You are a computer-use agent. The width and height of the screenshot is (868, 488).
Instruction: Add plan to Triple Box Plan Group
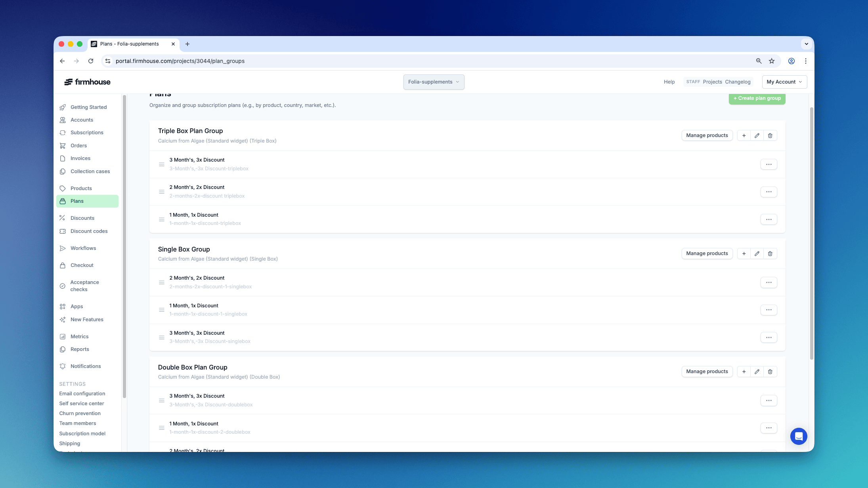pyautogui.click(x=744, y=135)
